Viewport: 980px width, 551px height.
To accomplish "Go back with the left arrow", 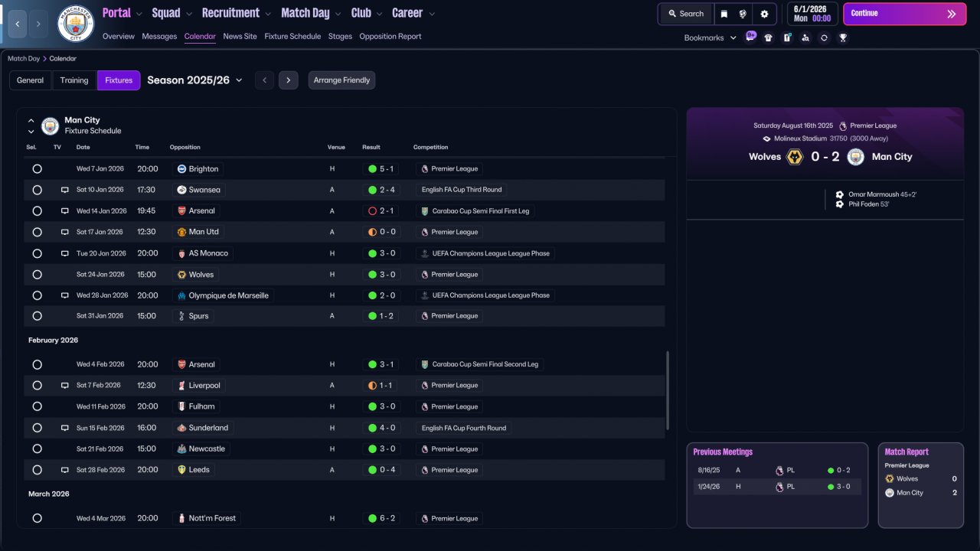I will tap(18, 24).
